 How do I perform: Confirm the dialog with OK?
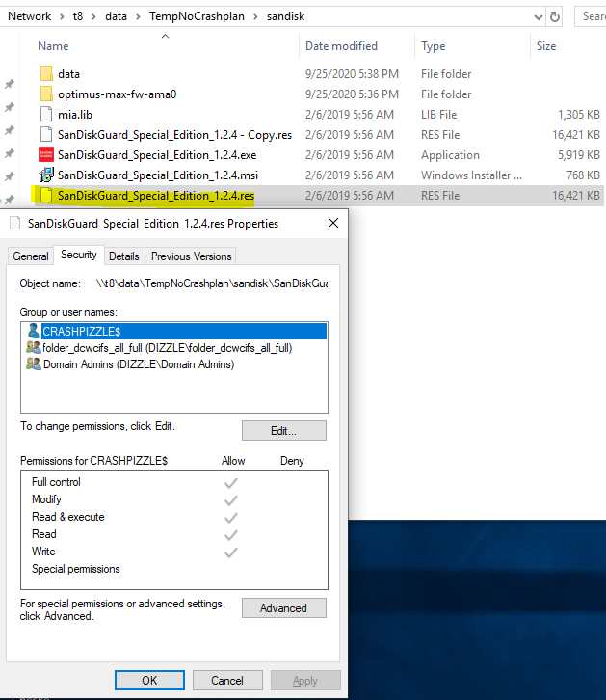(x=149, y=681)
